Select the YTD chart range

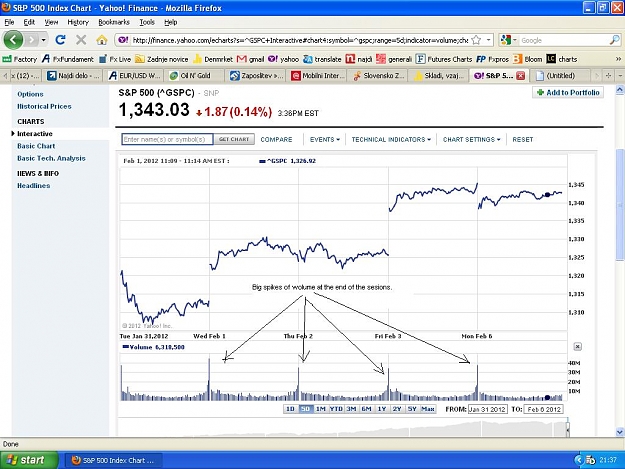pyautogui.click(x=336, y=409)
